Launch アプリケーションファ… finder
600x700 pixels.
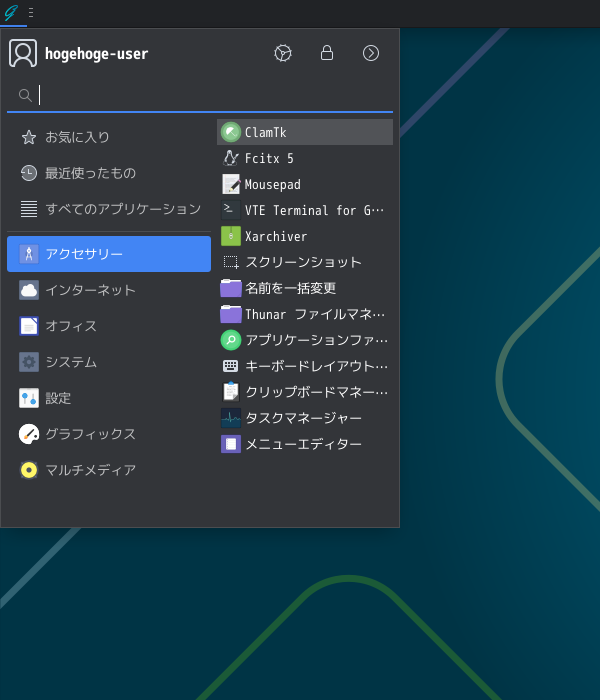point(305,340)
